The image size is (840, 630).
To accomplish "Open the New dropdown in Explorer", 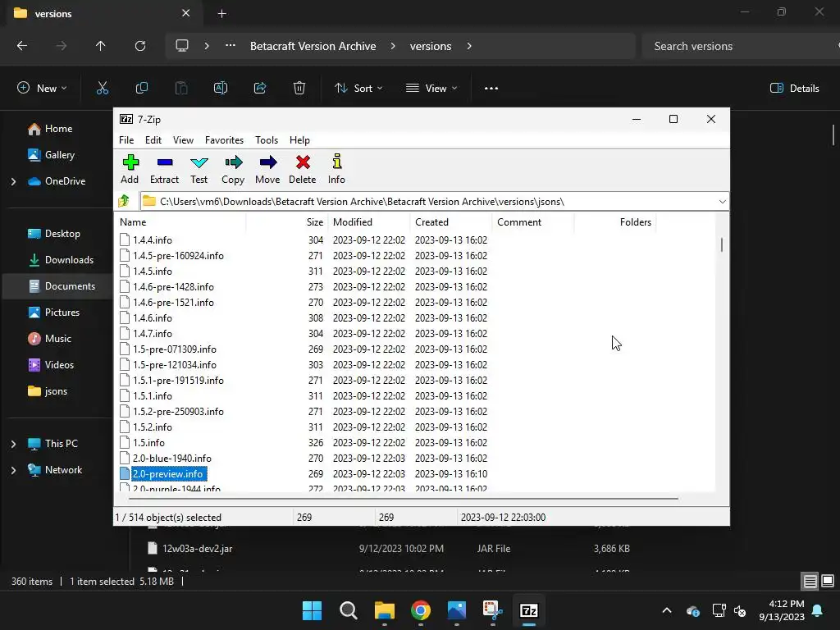I will point(43,89).
